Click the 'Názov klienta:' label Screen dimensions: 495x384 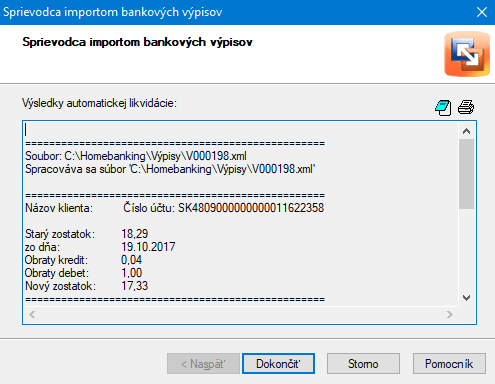pyautogui.click(x=59, y=208)
